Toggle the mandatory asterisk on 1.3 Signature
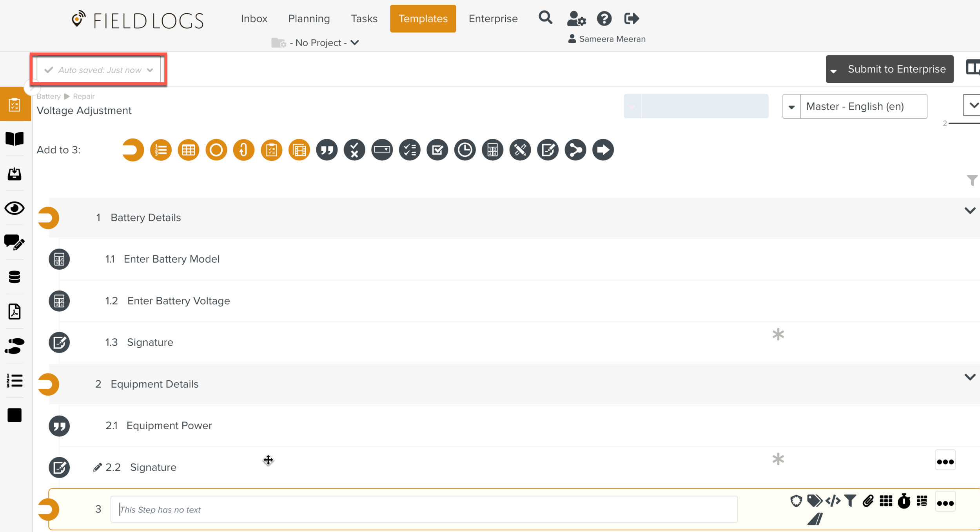Viewport: 980px width, 532px height. pos(778,334)
